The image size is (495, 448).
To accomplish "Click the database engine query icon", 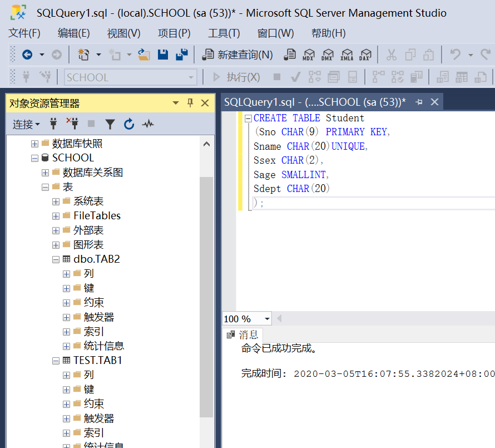I will [290, 55].
